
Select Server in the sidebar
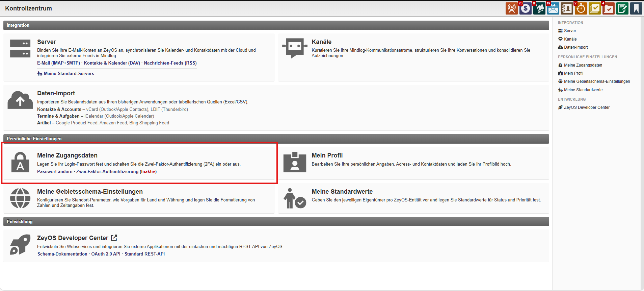(x=570, y=31)
